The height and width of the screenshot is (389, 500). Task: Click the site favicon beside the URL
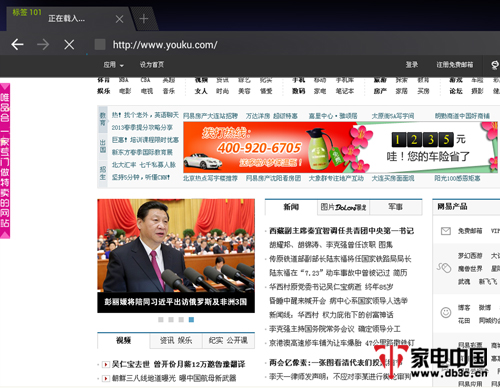100,44
